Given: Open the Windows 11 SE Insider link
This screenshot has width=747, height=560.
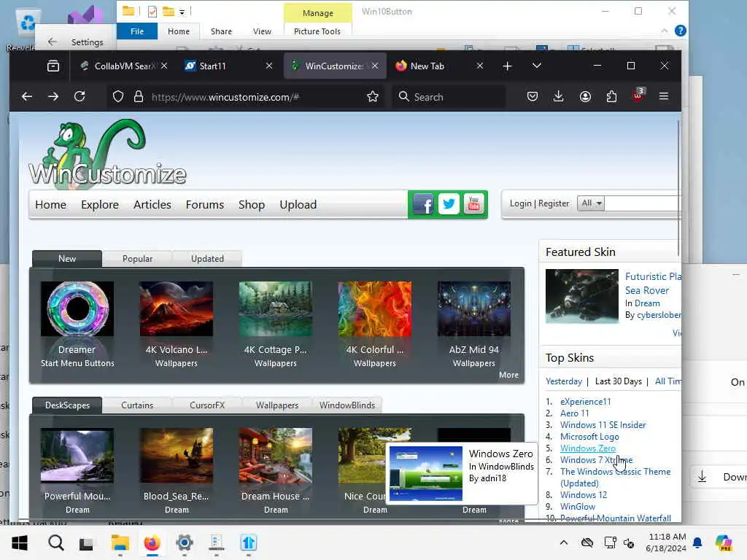Looking at the screenshot, I should pos(603,425).
